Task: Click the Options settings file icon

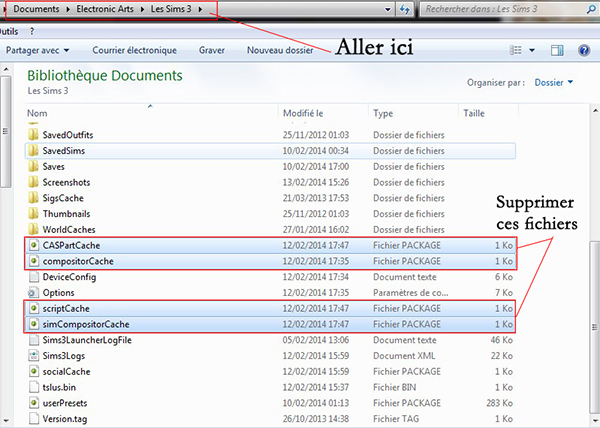Action: pos(33,293)
